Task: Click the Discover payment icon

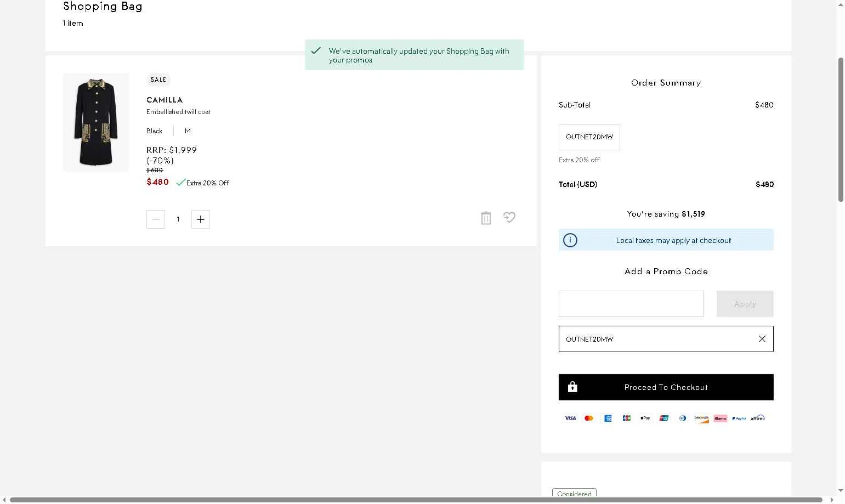Action: point(701,418)
